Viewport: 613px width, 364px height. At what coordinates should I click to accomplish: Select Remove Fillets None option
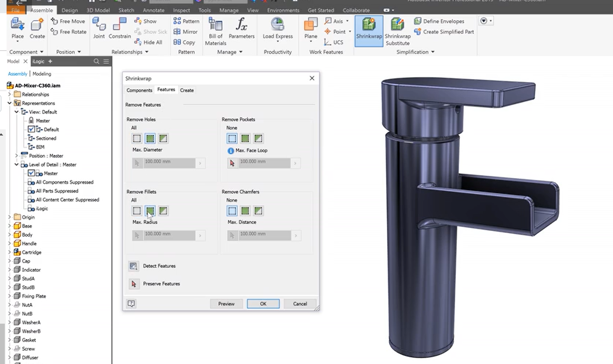[x=137, y=211]
